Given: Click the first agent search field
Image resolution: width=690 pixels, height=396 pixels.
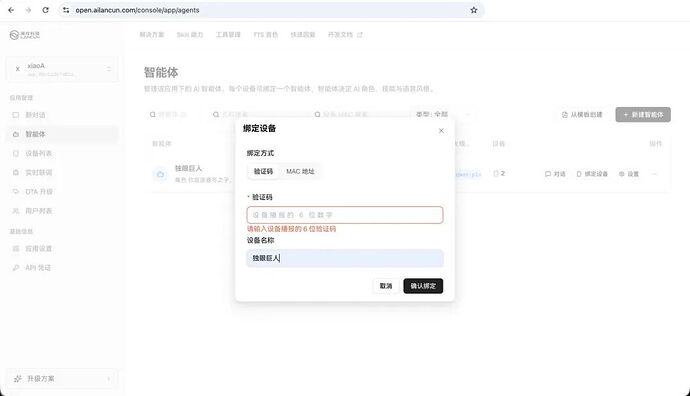Looking at the screenshot, I should tap(172, 114).
